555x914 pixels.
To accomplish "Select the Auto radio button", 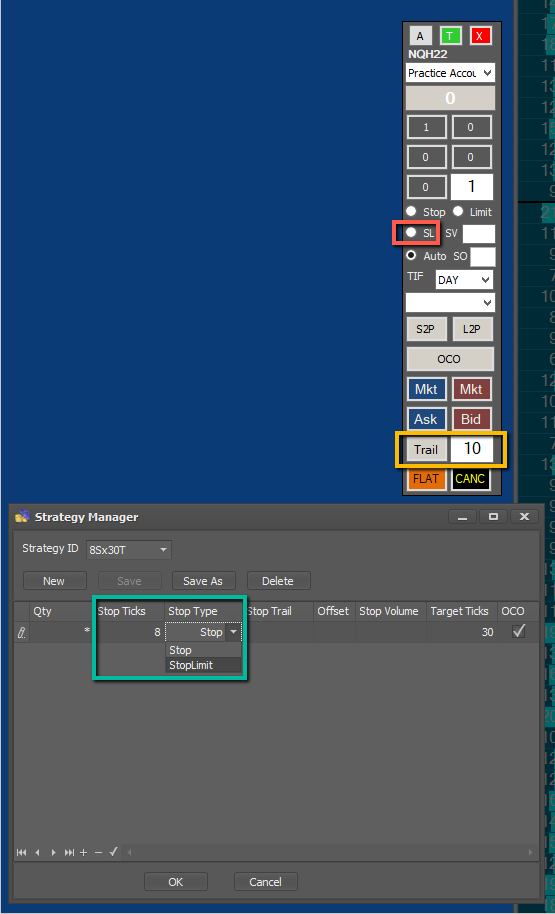I will 412,255.
